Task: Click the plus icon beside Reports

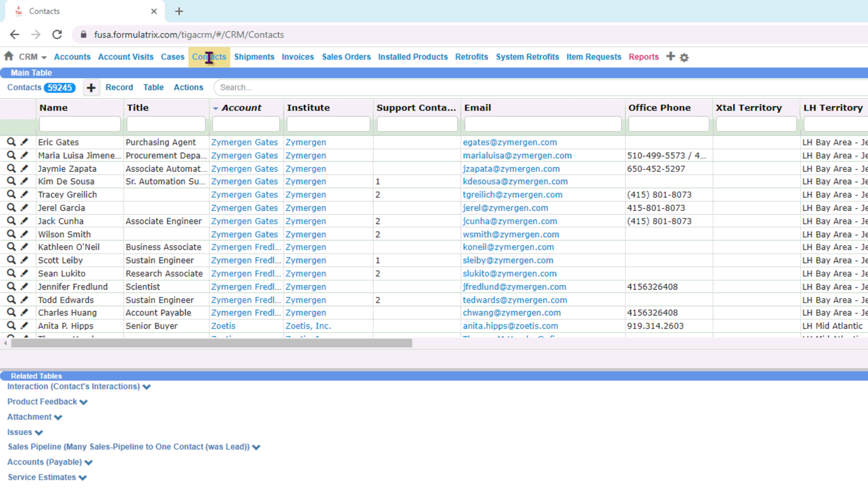Action: coord(670,56)
